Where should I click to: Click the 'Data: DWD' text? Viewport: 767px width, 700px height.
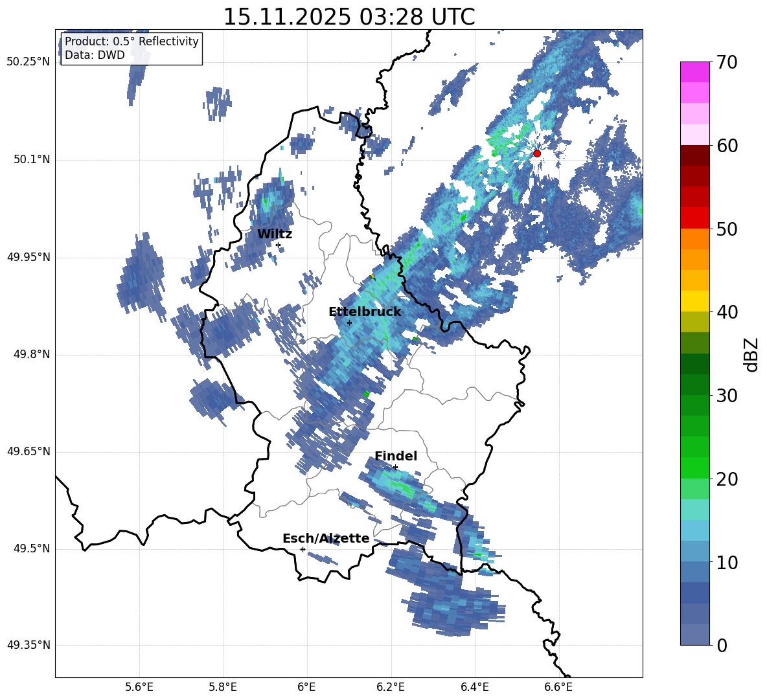pos(95,55)
